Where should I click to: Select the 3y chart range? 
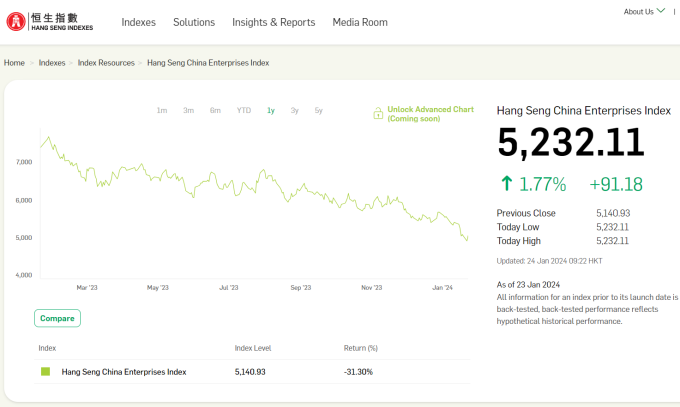[294, 111]
